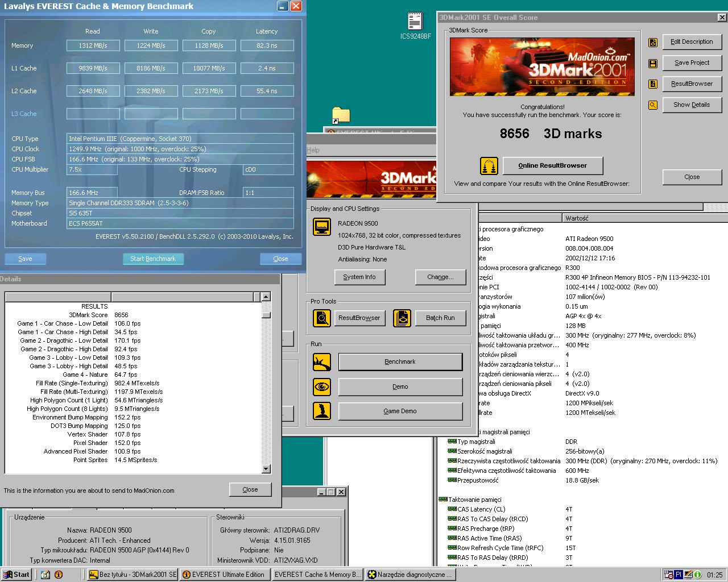Click Start Benchmark in EVEREST window
Viewport: 728px width, 582px height.
click(153, 259)
